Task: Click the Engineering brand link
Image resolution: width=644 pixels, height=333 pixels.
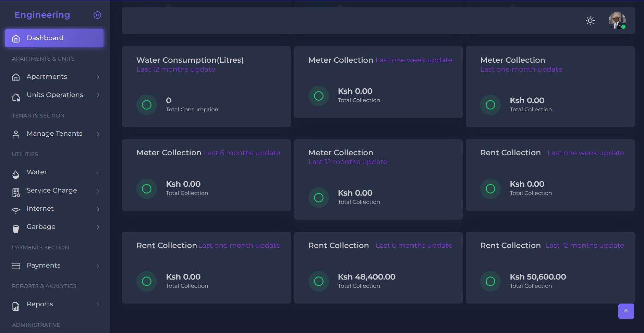Action: coord(42,15)
